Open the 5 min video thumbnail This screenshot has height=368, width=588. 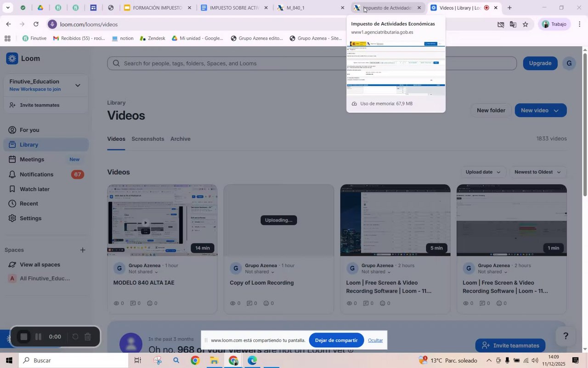395,220
